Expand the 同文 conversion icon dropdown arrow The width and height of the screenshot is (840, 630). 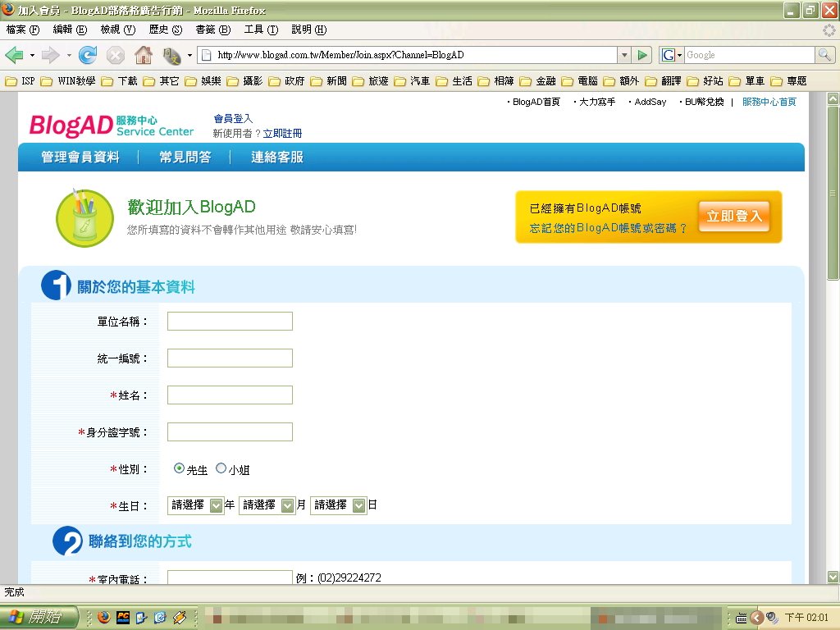[189, 55]
